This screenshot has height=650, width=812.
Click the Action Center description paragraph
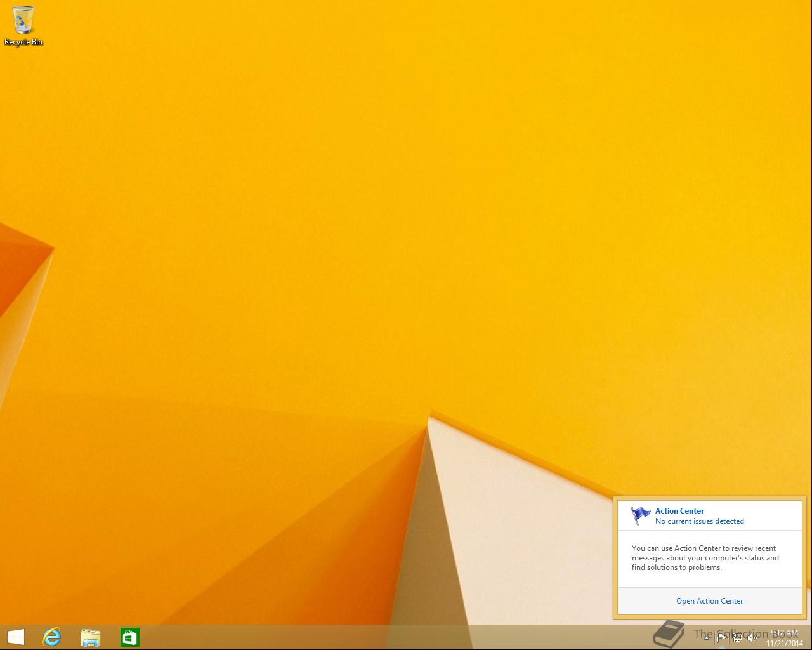click(705, 558)
